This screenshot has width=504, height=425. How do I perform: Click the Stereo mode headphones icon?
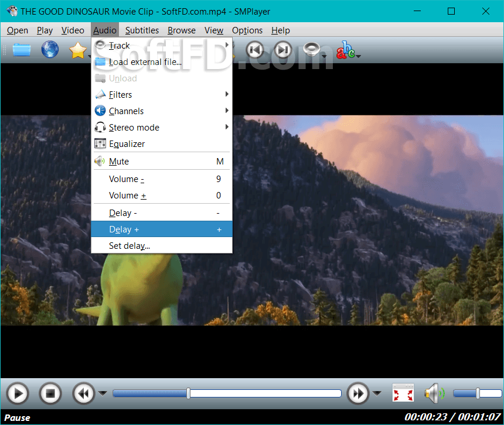tap(100, 127)
